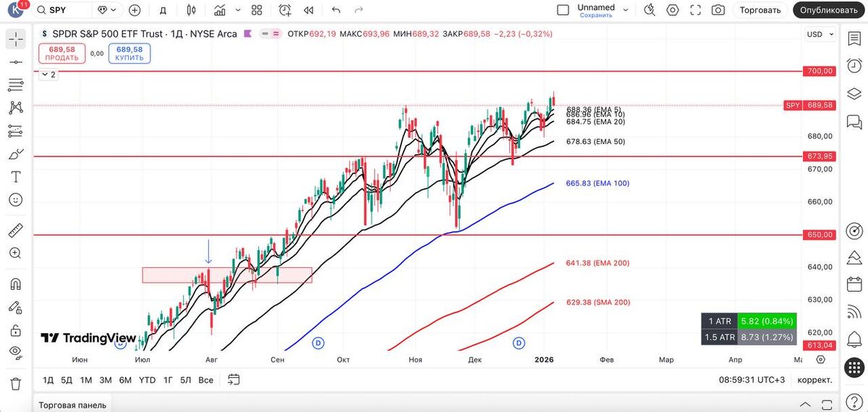Screen dimensions: 868x412
Task: Open the timezone 08:59:31 UTC+3 menu
Action: pyautogui.click(x=752, y=379)
